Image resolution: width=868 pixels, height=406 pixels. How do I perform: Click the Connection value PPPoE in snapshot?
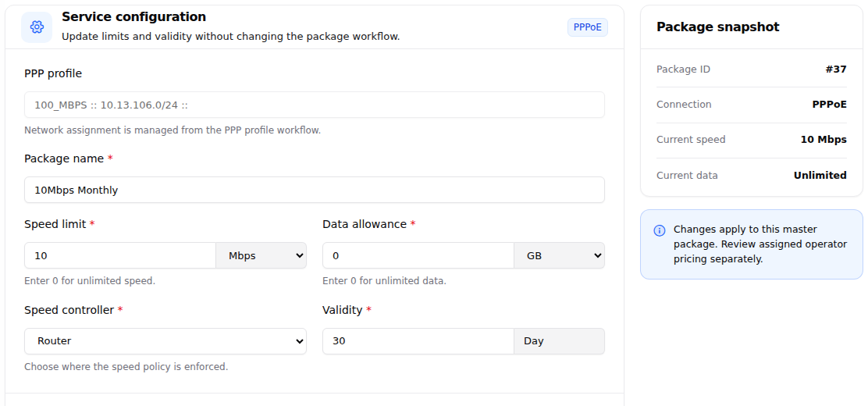[x=829, y=104]
